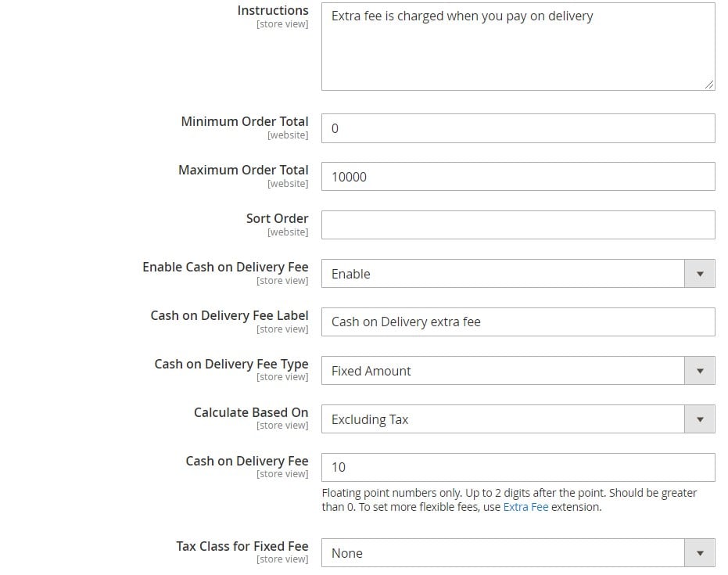Image resolution: width=728 pixels, height=575 pixels.
Task: Click arrow of Enable Cash on Delivery Fee
Action: click(x=700, y=274)
